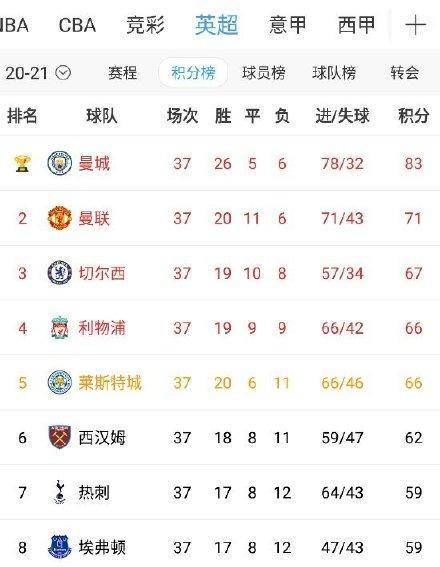Open the 竞彩 tab
This screenshot has height=567, width=440.
(x=145, y=25)
